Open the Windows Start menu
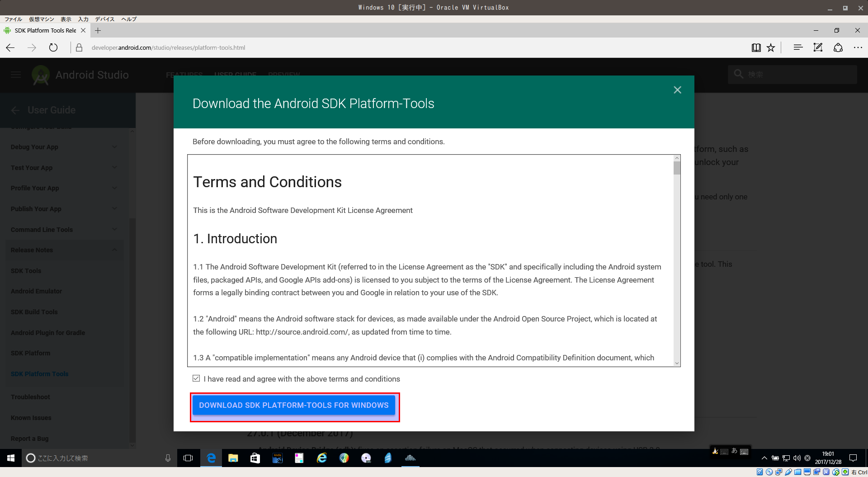 11,458
